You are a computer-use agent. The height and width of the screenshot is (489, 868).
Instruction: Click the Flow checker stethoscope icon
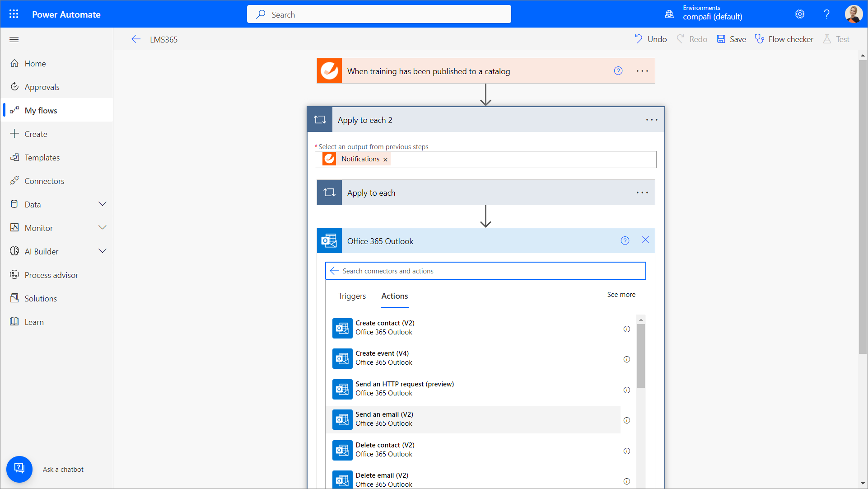point(760,39)
